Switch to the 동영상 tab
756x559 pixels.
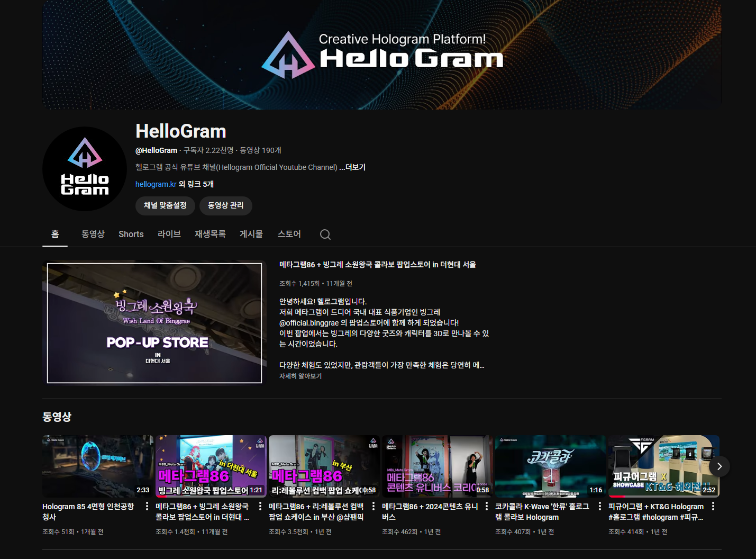tap(93, 234)
